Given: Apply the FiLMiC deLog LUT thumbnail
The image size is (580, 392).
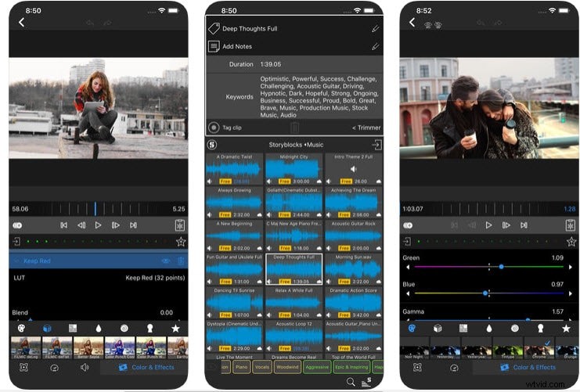Looking at the screenshot, I should click(x=26, y=347).
